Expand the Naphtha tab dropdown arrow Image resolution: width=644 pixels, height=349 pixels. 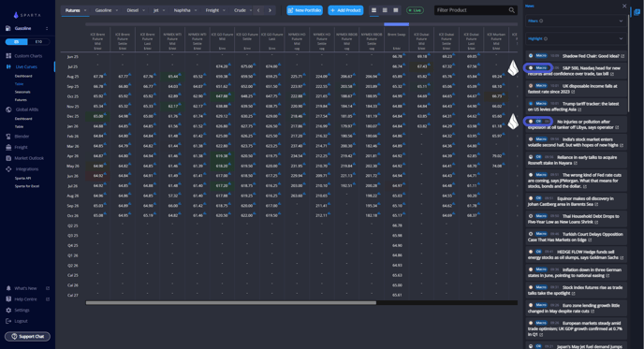coord(196,10)
